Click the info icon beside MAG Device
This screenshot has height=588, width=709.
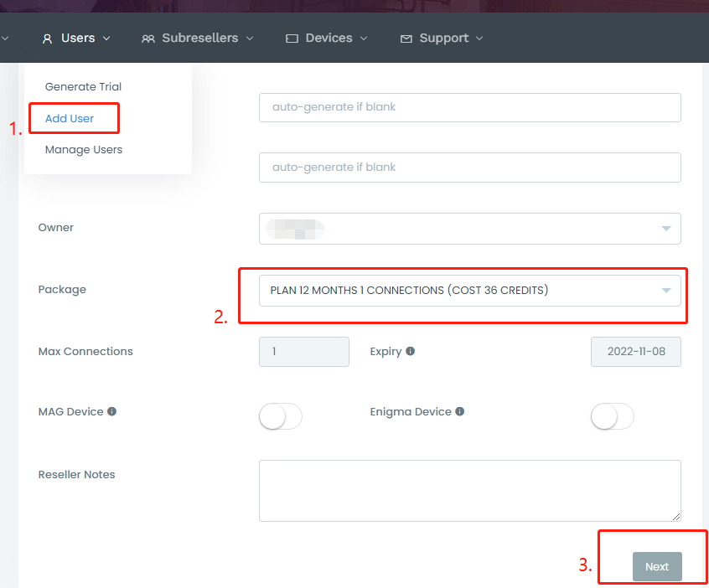[x=111, y=411]
